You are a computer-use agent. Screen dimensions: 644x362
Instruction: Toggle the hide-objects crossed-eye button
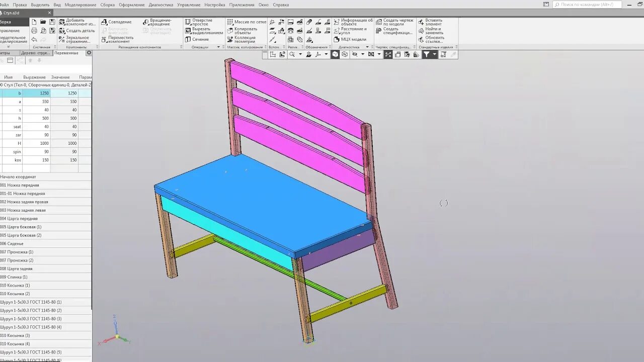coord(355,54)
